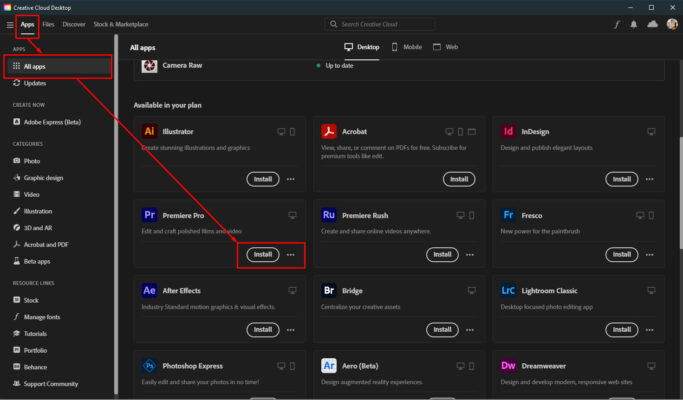Click the Acrobat app icon
The height and width of the screenshot is (400, 683).
(x=329, y=131)
